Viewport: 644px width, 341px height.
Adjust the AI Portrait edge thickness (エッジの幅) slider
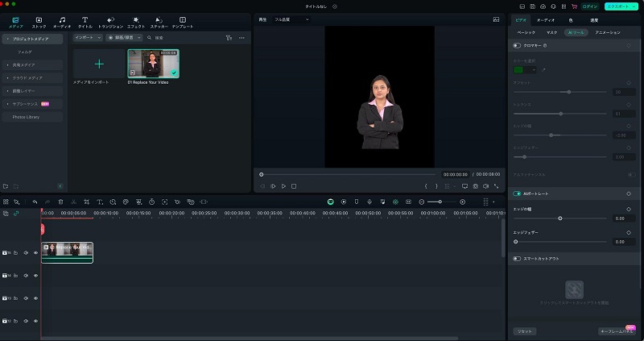[559, 218]
